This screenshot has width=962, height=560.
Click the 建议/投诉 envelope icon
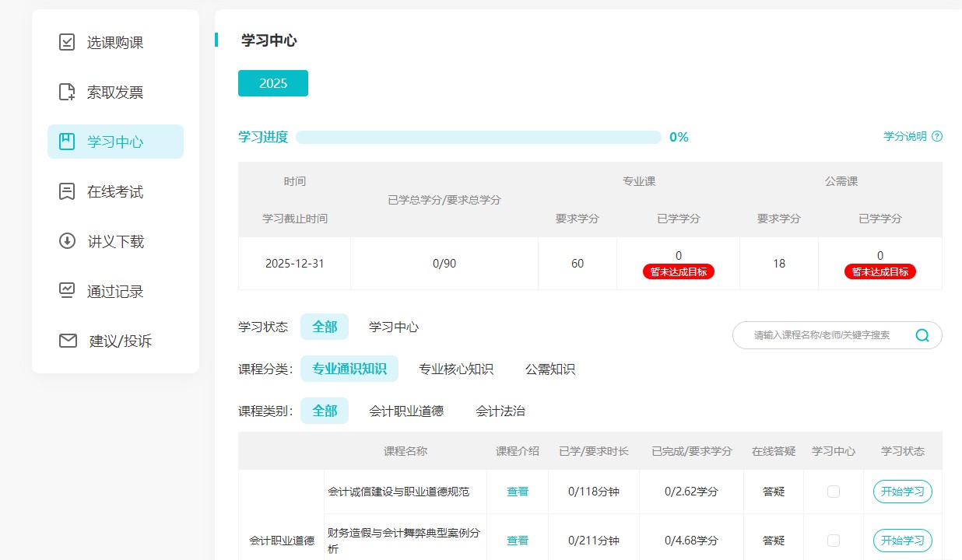pos(68,341)
